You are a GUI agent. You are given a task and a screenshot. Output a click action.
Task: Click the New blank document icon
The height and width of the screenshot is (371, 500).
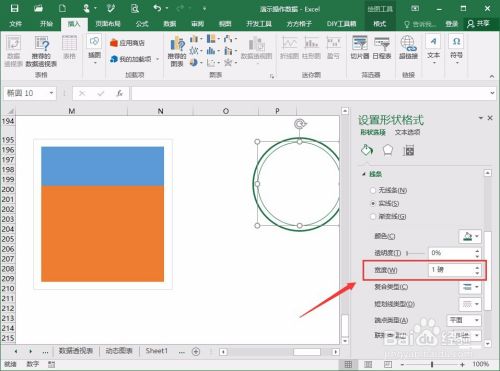click(62, 8)
